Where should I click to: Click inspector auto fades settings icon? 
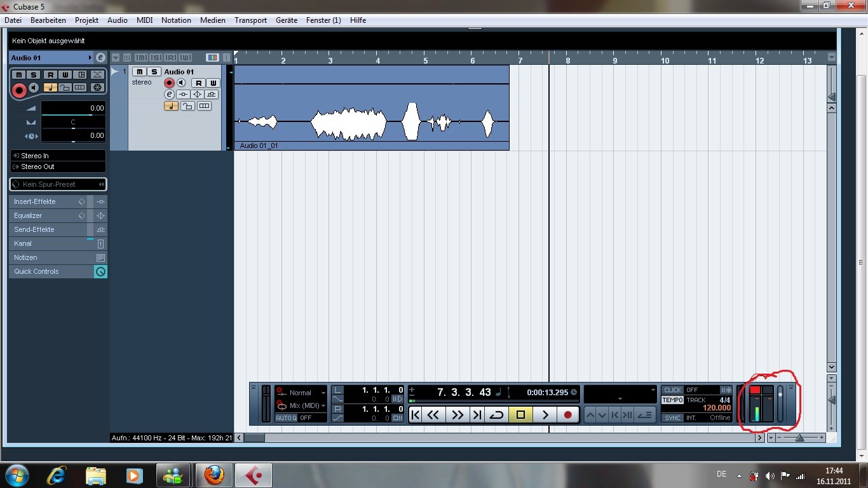click(97, 75)
